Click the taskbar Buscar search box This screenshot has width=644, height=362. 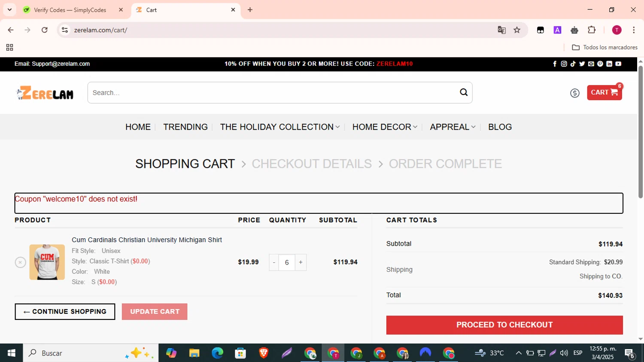click(x=91, y=353)
